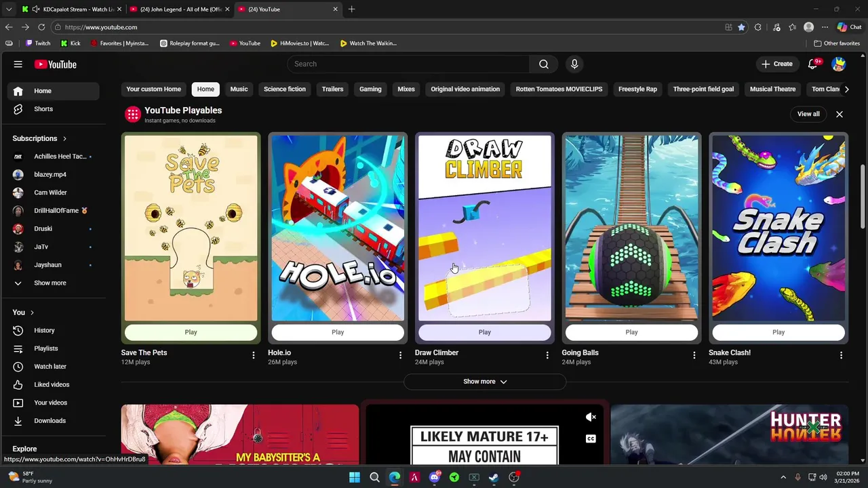This screenshot has width=868, height=488.
Task: Click the browser favorites star icon
Action: (x=741, y=27)
